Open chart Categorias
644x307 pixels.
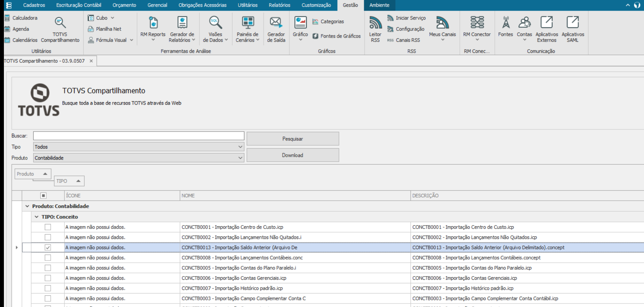328,22
